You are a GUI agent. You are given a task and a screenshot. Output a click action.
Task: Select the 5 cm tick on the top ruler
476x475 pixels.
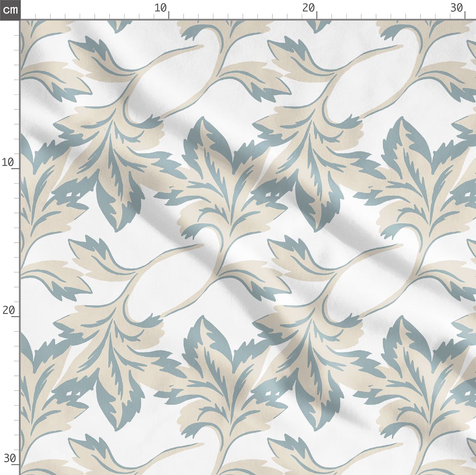(x=94, y=16)
